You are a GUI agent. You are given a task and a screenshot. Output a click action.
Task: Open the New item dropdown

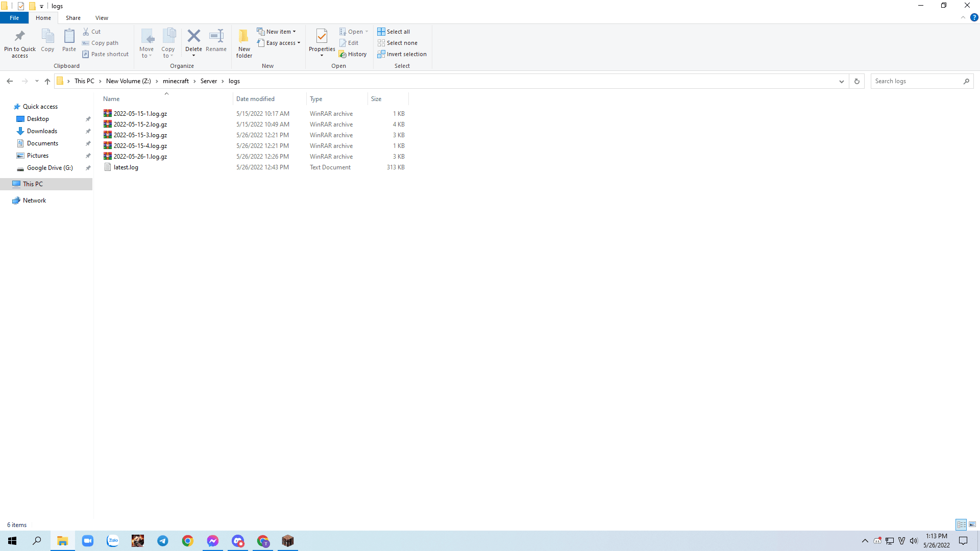pos(276,32)
